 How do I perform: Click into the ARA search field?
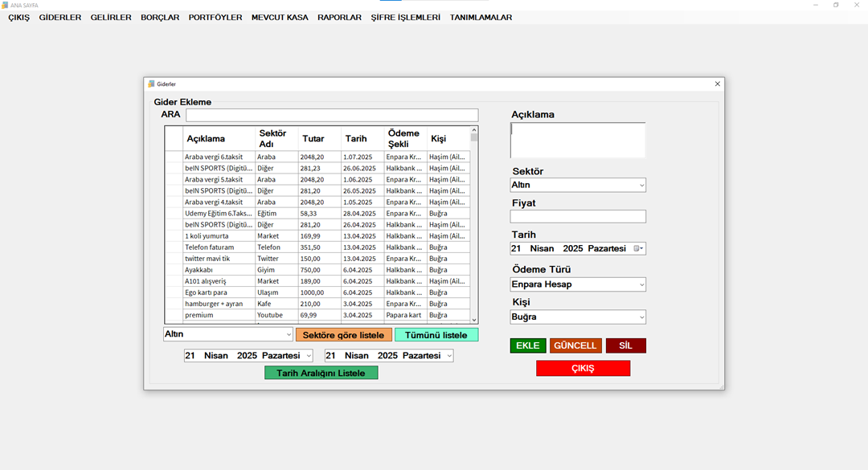(331, 115)
